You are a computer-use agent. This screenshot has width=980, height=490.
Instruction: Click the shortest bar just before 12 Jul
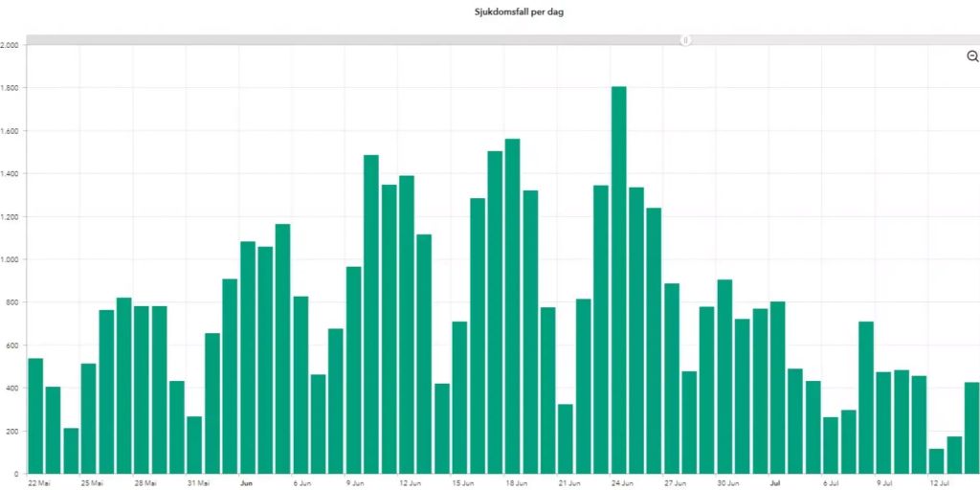pos(936,460)
